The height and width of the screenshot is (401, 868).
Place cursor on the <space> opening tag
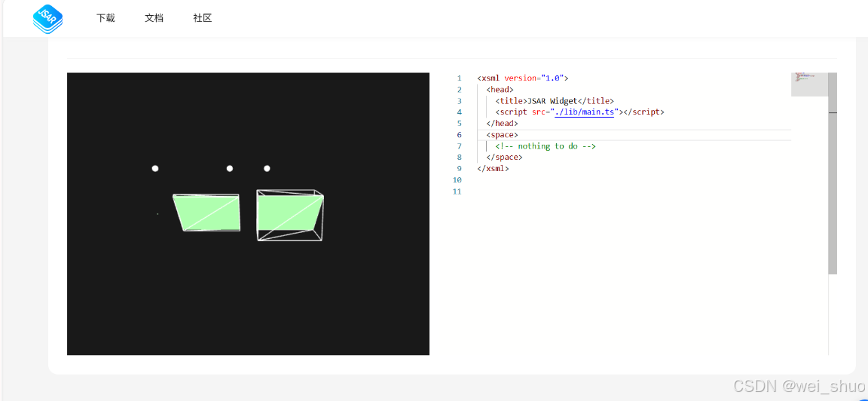point(502,135)
